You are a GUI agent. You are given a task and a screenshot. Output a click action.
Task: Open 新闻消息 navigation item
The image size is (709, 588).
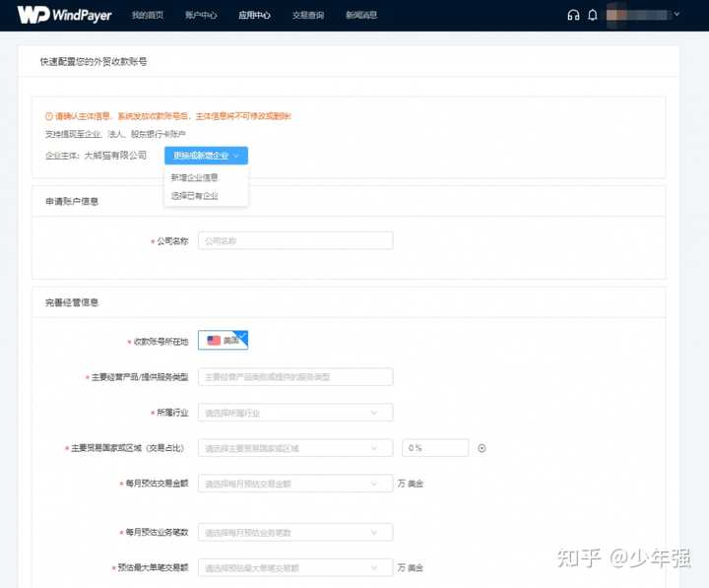point(361,15)
